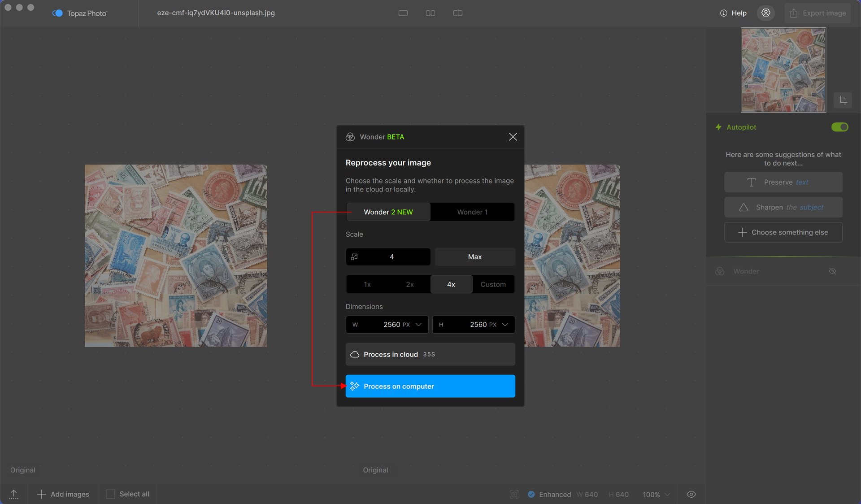Open the user account icon
861x504 pixels.
pyautogui.click(x=766, y=13)
